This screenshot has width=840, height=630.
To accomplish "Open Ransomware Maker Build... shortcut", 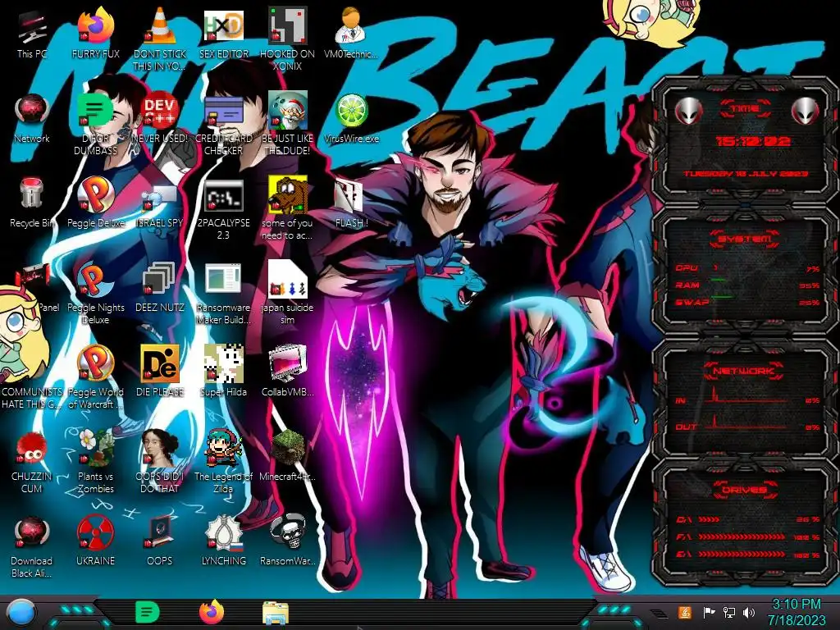I will [x=224, y=293].
